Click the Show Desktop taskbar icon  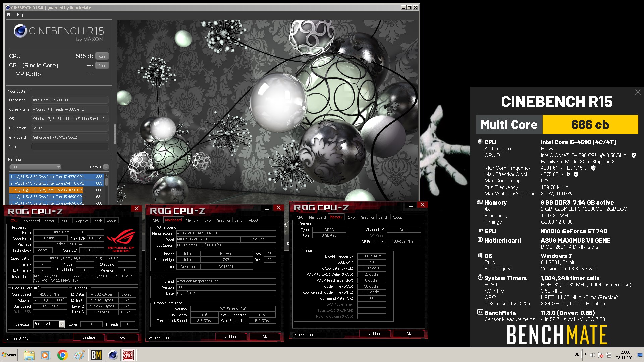[x=640, y=355]
